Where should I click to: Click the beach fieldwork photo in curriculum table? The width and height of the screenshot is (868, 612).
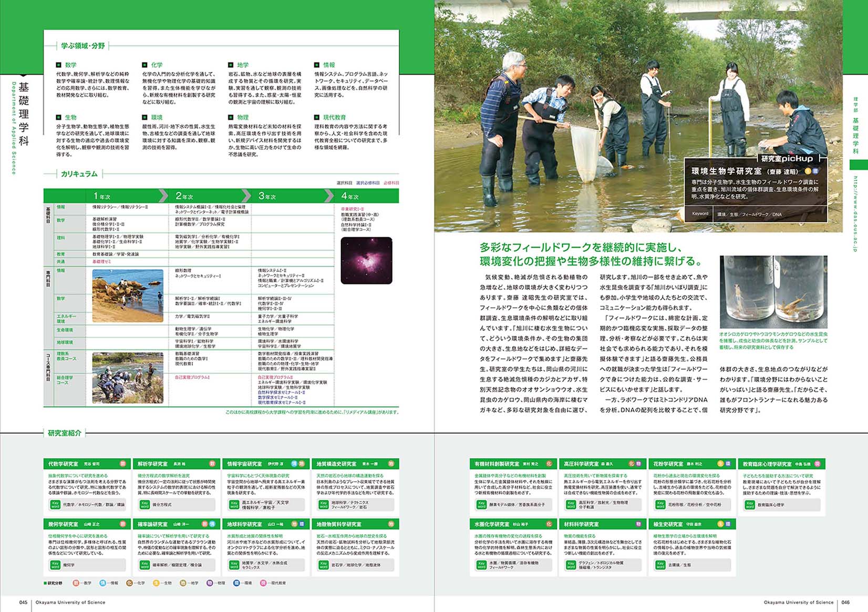point(128,296)
